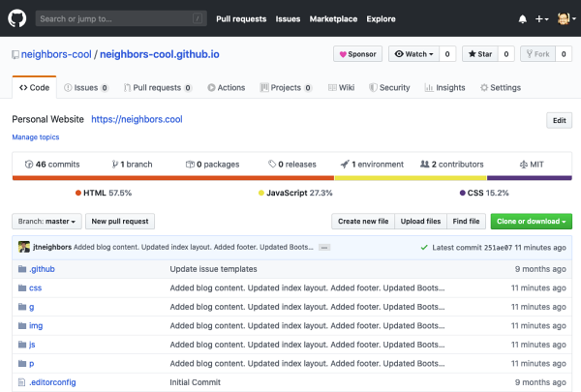
Task: Click the purple CSS segment of language bar
Action: coord(529,178)
